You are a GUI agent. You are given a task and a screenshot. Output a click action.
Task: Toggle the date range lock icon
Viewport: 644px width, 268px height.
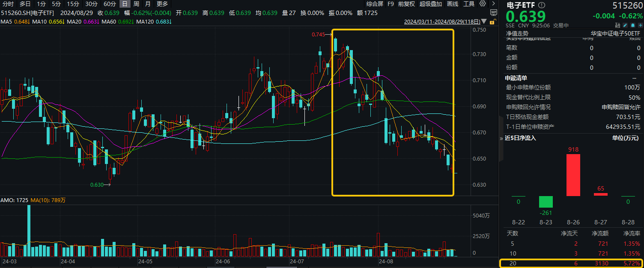tap(492, 21)
